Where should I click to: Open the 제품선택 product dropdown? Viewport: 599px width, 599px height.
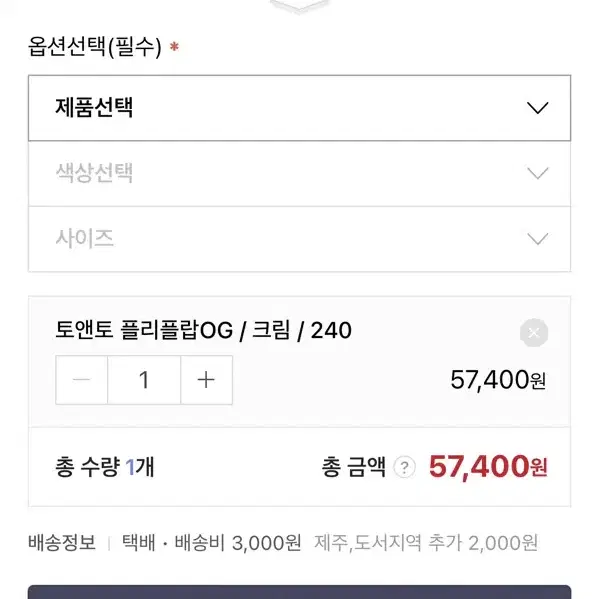coord(299,108)
